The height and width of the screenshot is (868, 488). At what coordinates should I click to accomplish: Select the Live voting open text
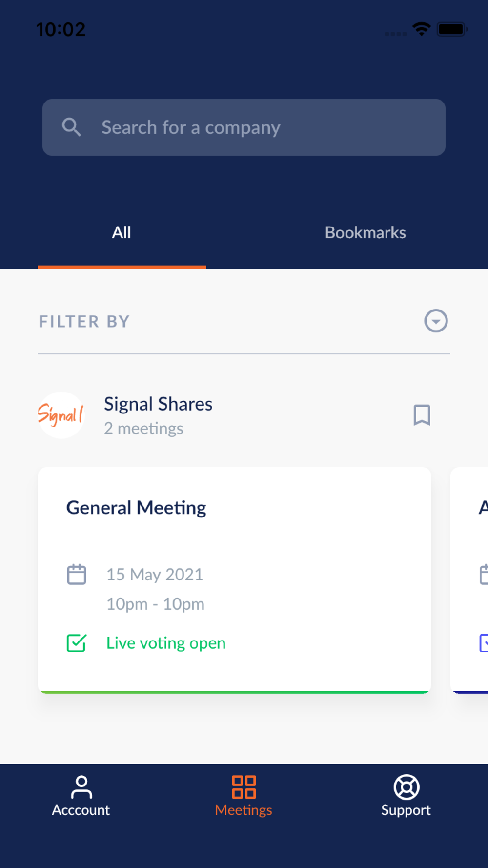(166, 643)
